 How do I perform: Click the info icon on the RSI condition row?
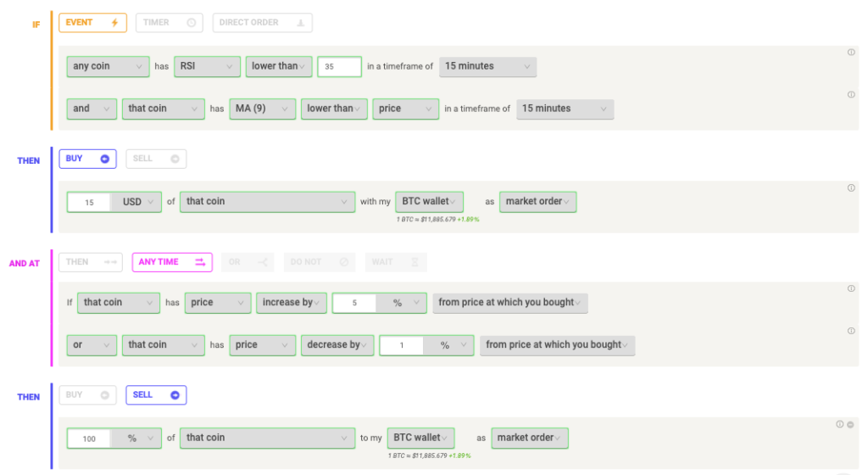coord(850,53)
